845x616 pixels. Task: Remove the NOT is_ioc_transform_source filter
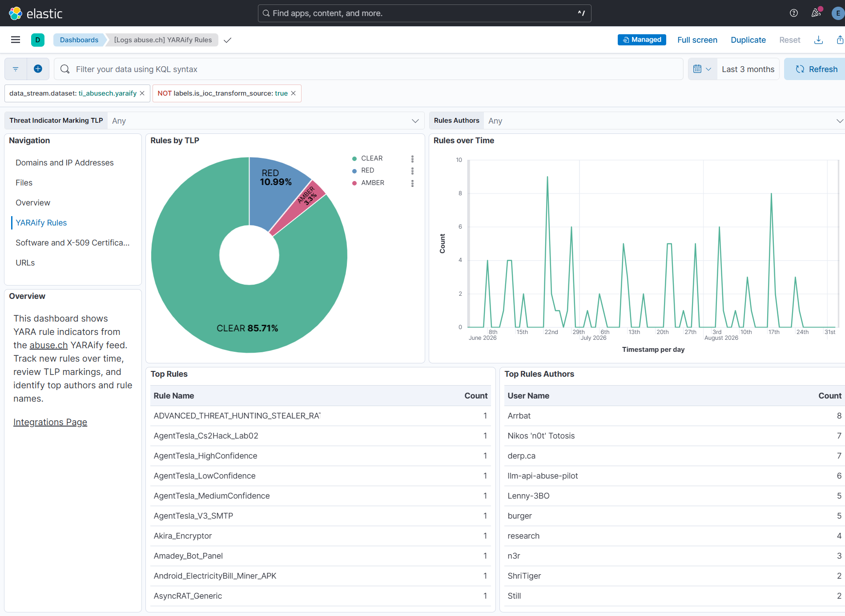pyautogui.click(x=293, y=93)
